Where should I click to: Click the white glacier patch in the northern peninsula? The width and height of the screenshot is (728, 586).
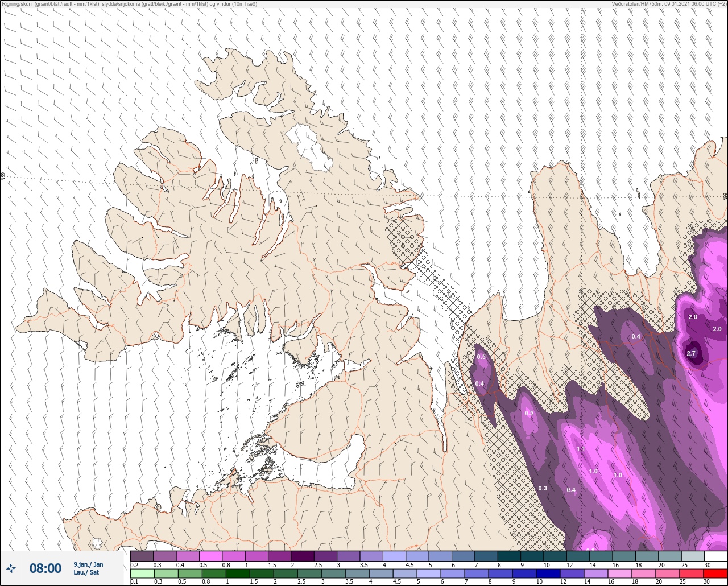[x=310, y=148]
